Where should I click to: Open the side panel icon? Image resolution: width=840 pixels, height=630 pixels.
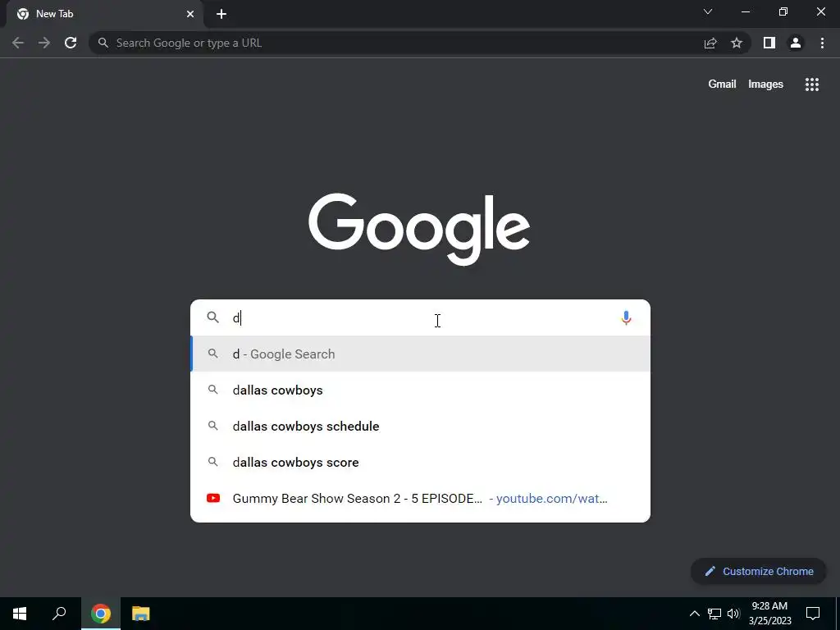tap(769, 43)
